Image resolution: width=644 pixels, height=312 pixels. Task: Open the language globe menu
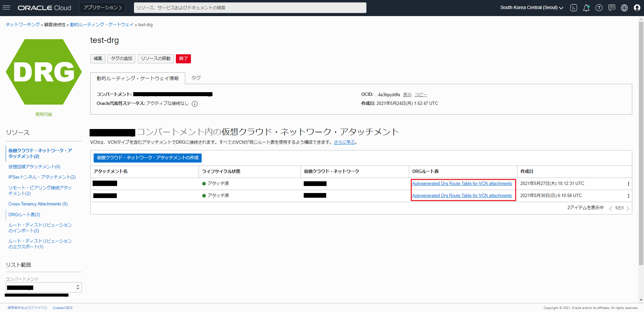[624, 8]
